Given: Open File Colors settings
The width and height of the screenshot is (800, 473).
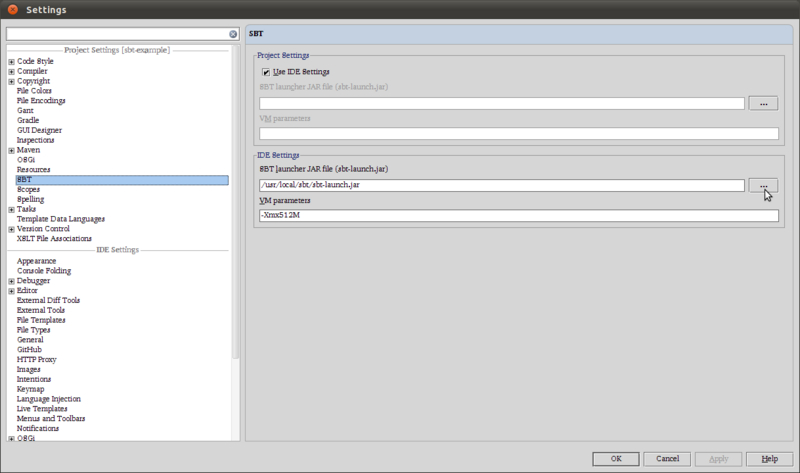Looking at the screenshot, I should [x=34, y=91].
